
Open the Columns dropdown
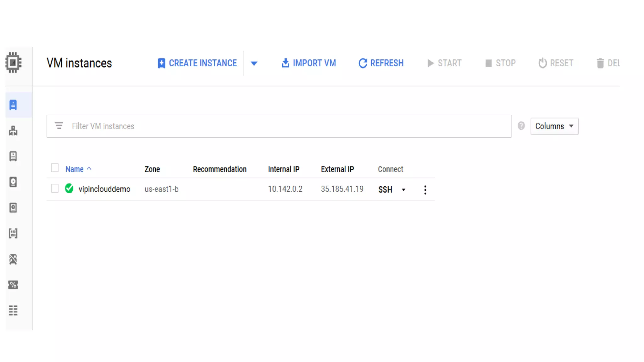click(554, 126)
